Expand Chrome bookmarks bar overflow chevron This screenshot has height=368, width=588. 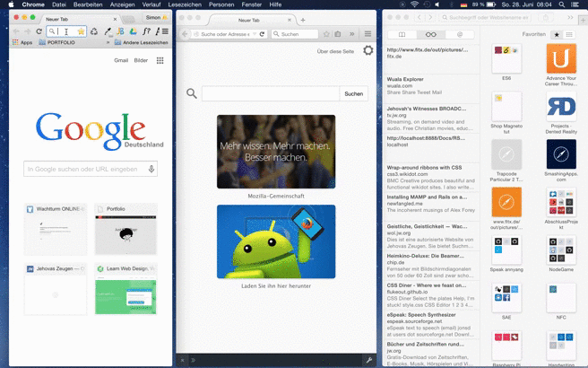point(108,42)
